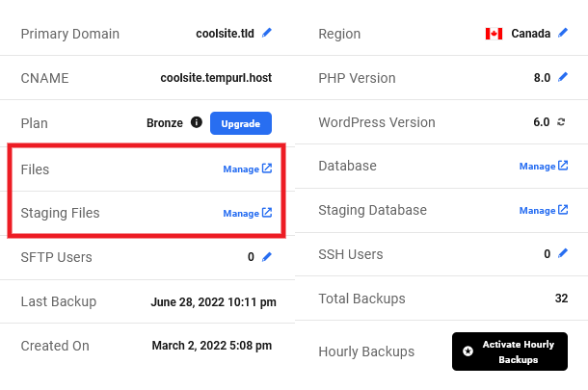
Task: Edit the Region using pencil icon
Action: click(x=563, y=33)
